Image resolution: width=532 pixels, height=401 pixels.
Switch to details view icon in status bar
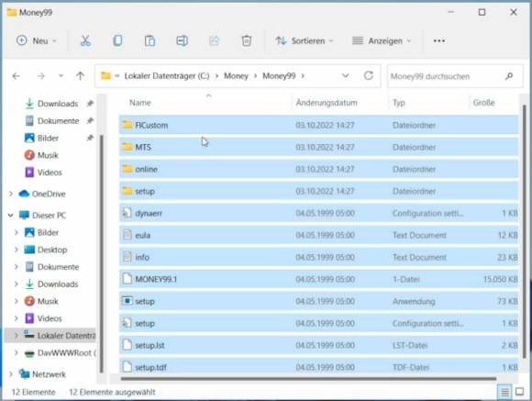click(x=504, y=392)
